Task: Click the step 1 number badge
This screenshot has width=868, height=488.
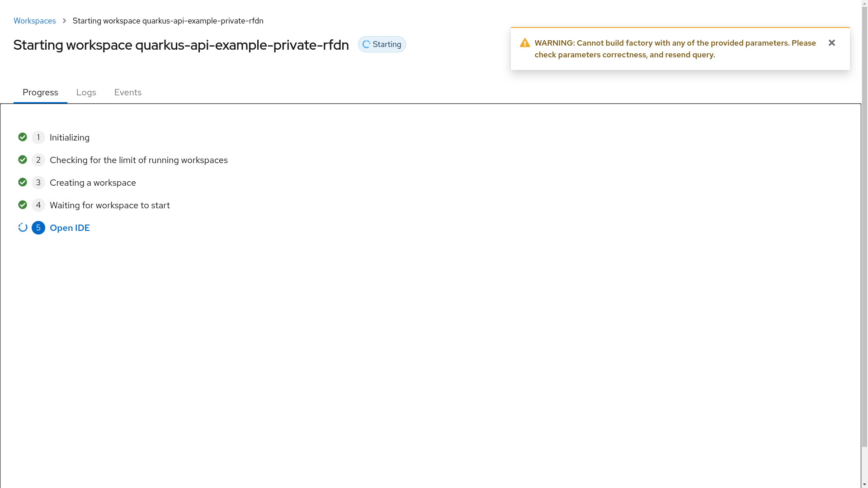Action: point(38,137)
